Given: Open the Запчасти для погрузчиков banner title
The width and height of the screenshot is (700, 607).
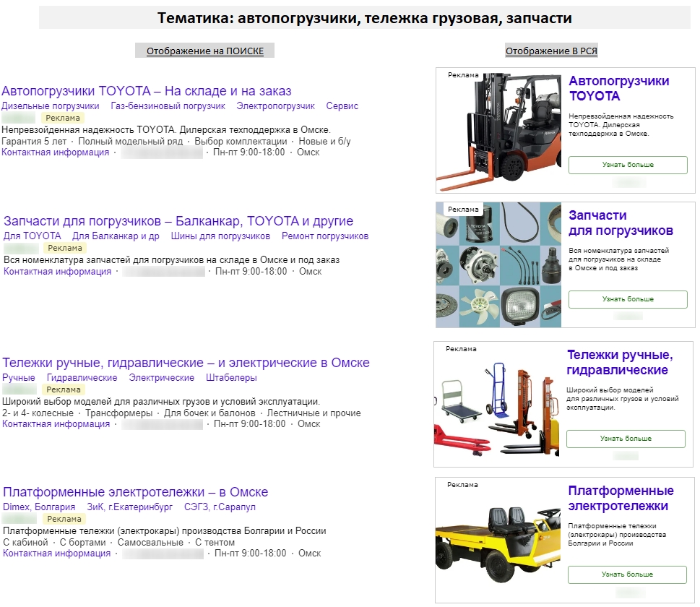Looking at the screenshot, I should click(x=621, y=223).
